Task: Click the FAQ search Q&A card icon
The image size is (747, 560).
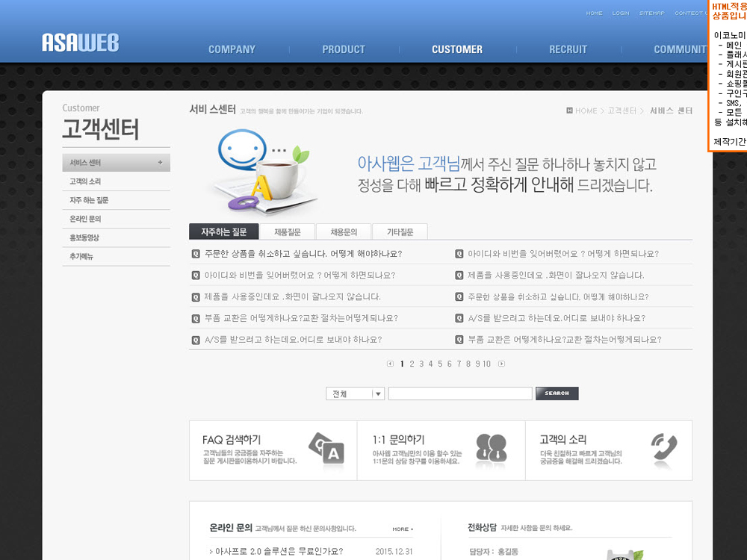Action: tap(326, 448)
